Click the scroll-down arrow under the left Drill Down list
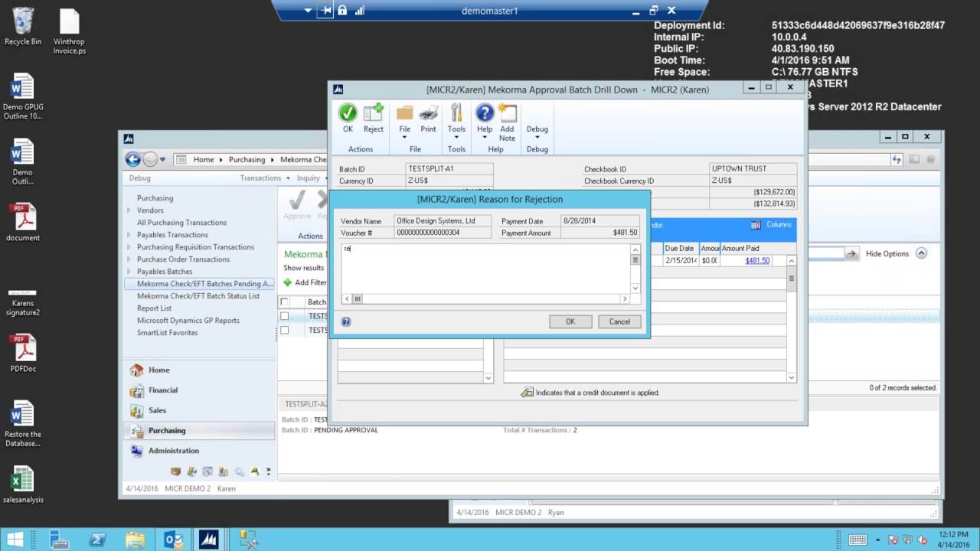This screenshot has height=551, width=980. [488, 378]
